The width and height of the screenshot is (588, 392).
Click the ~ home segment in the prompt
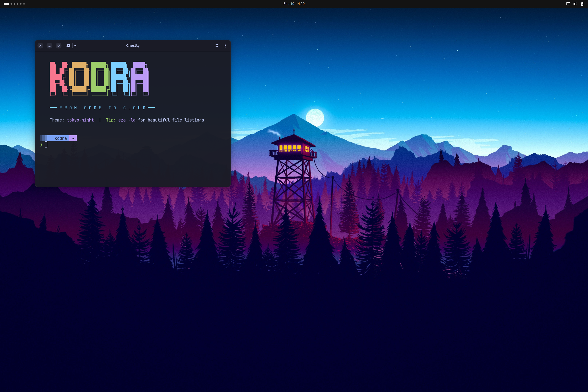pyautogui.click(x=73, y=138)
